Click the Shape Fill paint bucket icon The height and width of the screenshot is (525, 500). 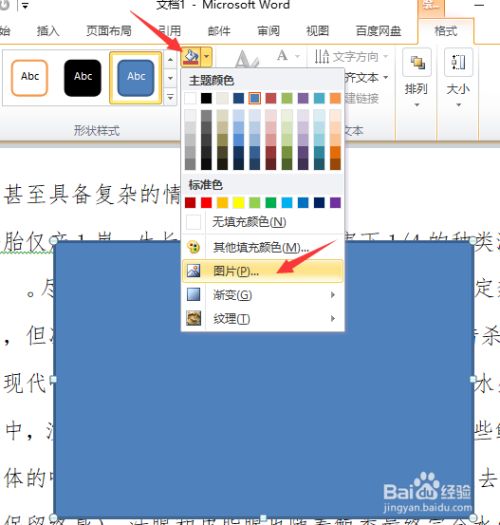point(191,57)
